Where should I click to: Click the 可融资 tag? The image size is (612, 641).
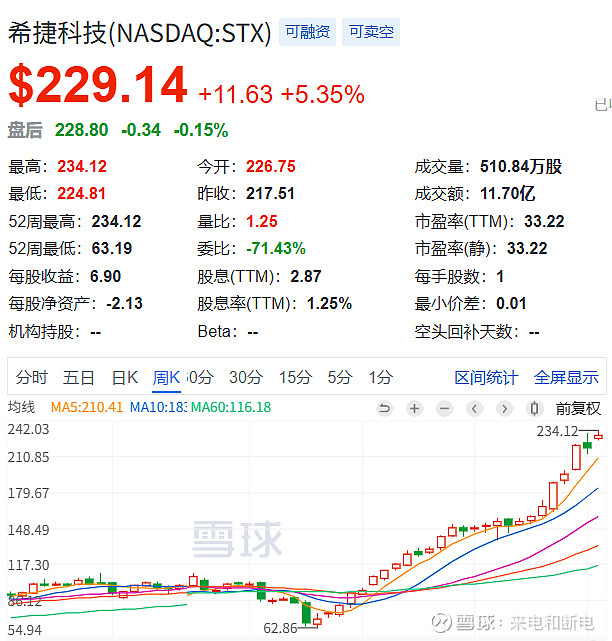(307, 32)
